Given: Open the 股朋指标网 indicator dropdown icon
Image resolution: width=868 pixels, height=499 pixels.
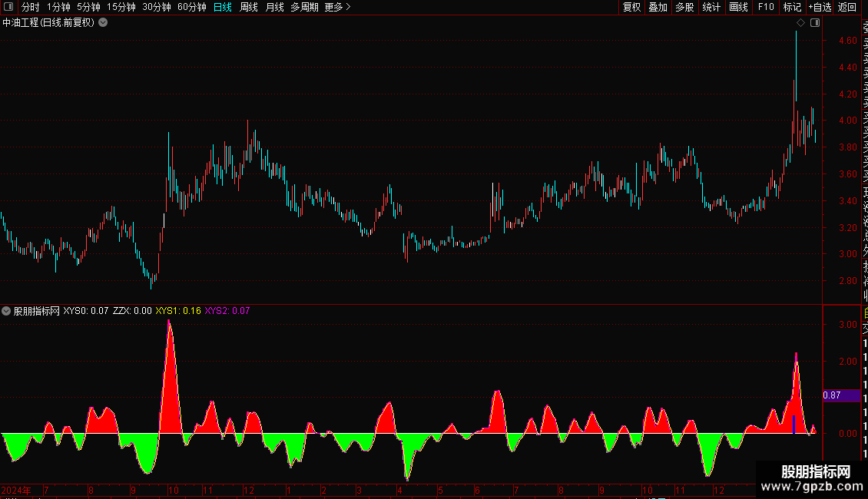Looking at the screenshot, I should coord(6,311).
